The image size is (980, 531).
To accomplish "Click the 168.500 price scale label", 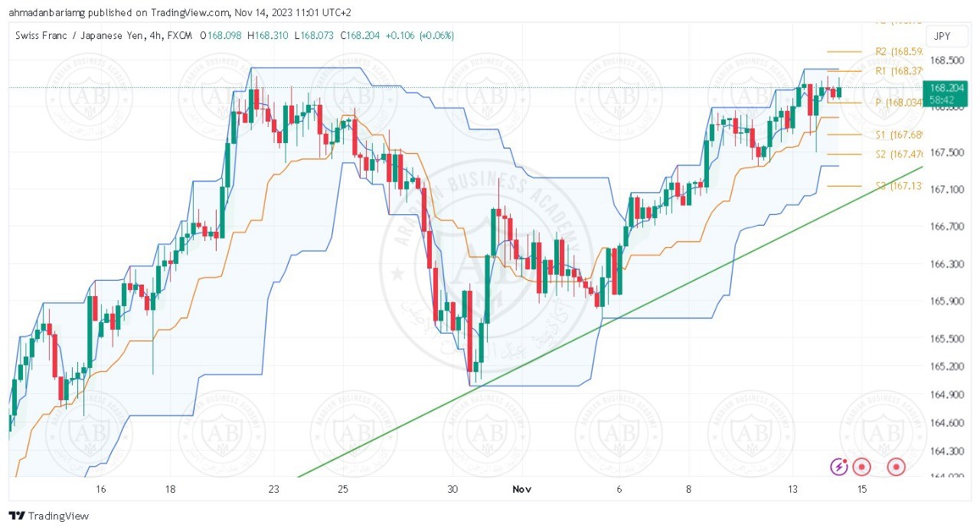I will point(947,60).
